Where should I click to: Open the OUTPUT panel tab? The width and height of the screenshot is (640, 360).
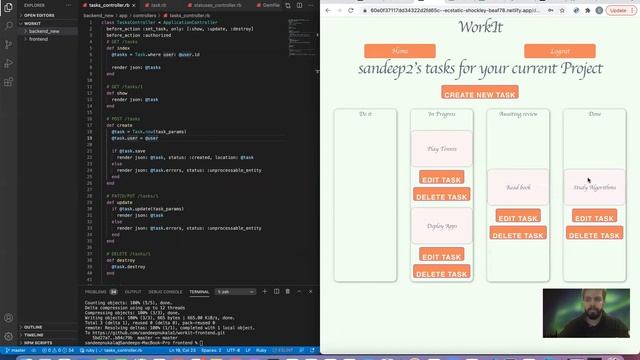133,292
